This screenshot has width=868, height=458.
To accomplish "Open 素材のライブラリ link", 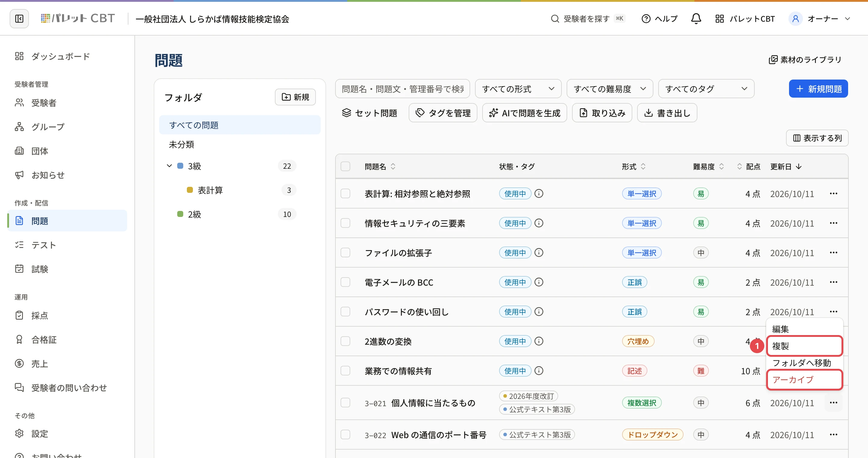I will (x=805, y=60).
